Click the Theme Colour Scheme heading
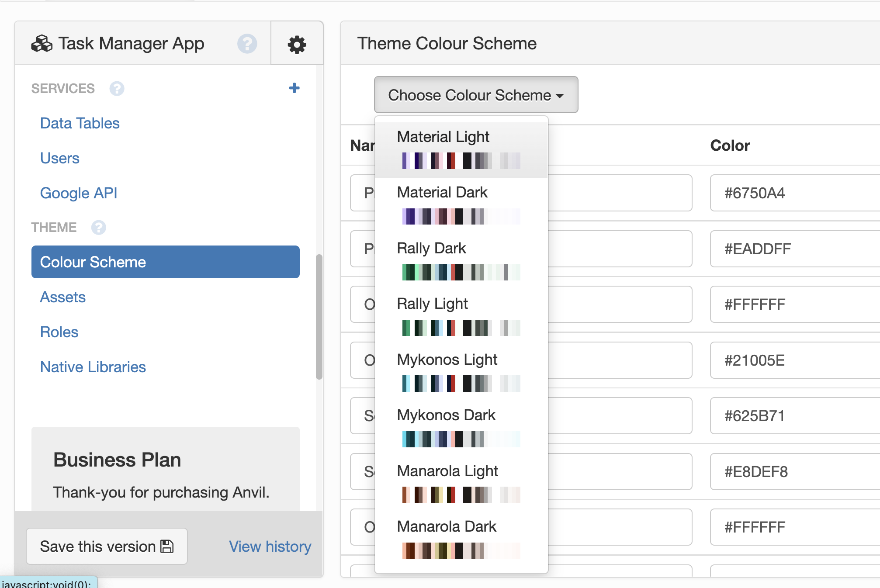The width and height of the screenshot is (880, 588). pyautogui.click(x=447, y=44)
